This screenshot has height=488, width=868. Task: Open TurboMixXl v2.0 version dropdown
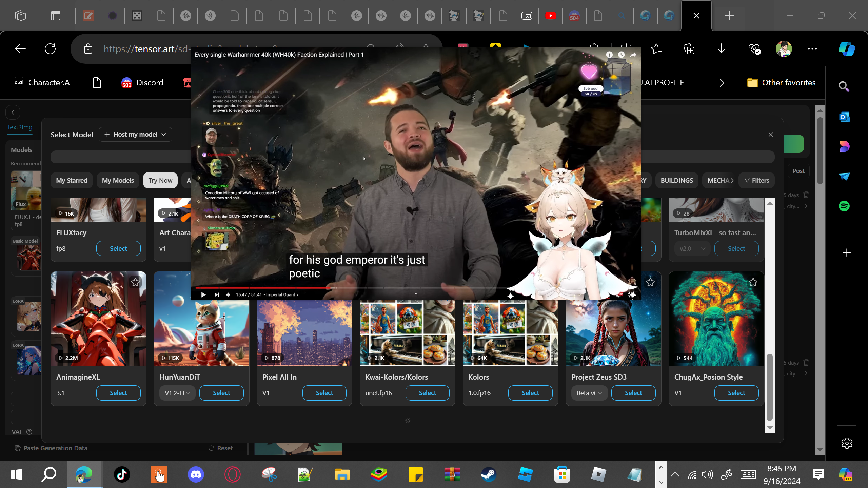692,248
